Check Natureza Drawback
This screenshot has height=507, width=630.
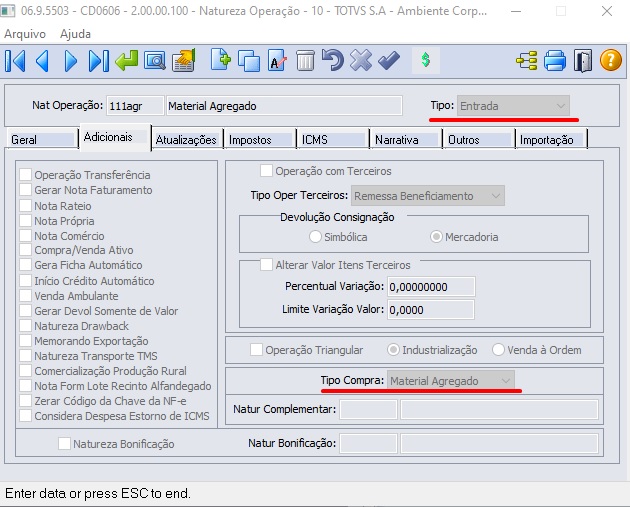(25, 326)
